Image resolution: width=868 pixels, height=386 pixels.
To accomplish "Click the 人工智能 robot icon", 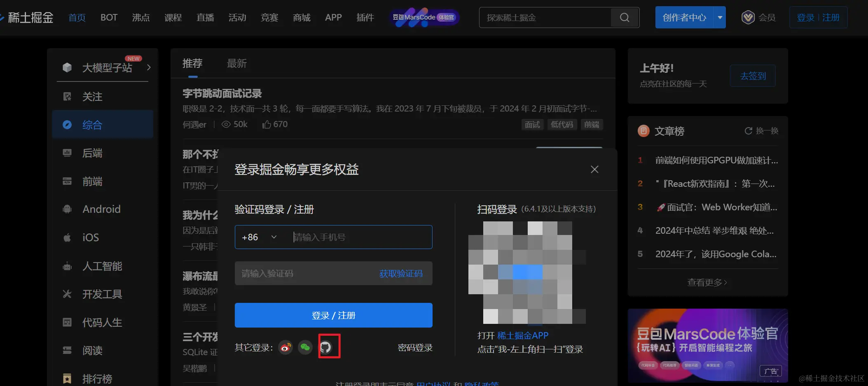I will coord(67,266).
